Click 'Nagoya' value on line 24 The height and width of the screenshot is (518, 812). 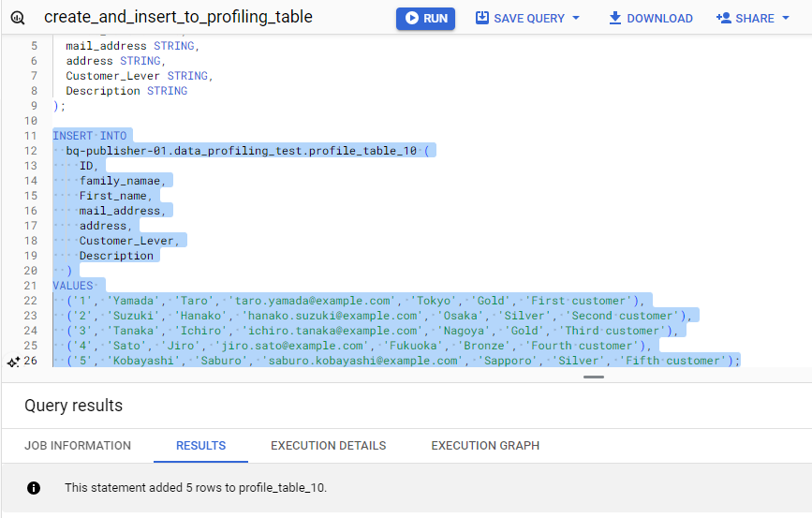coord(464,331)
